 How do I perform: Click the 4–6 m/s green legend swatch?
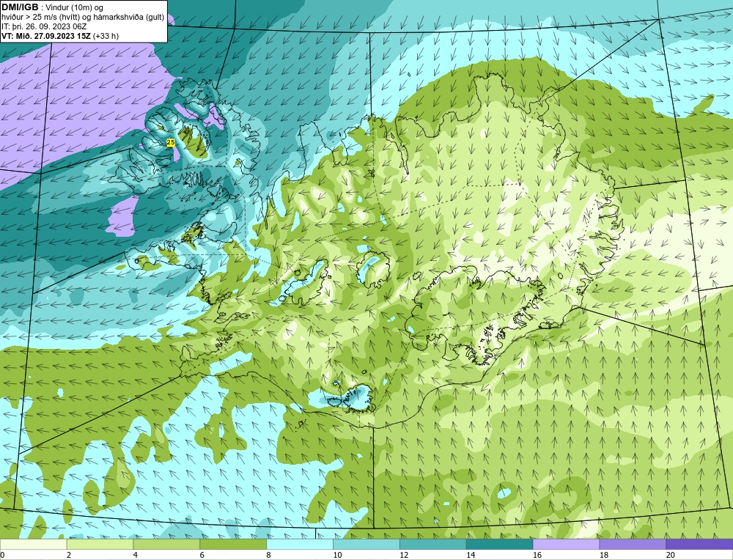click(x=166, y=544)
